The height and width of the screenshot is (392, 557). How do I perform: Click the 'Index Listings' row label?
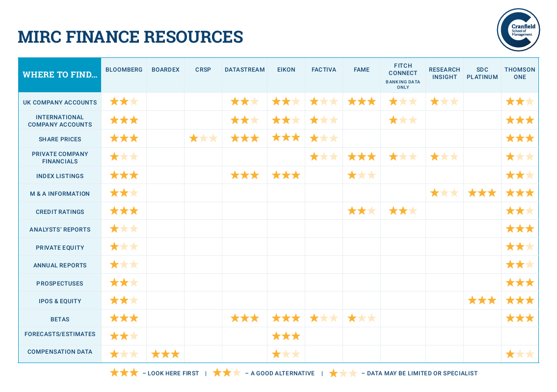pos(60,176)
